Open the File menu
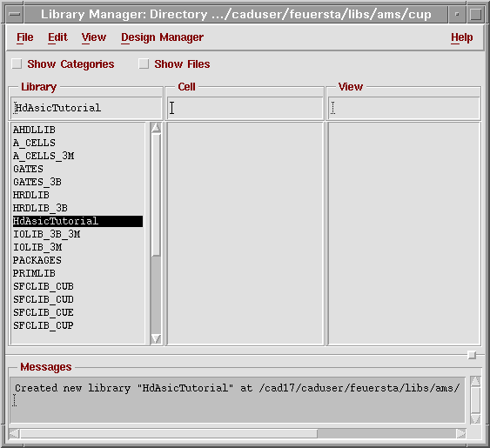 24,37
